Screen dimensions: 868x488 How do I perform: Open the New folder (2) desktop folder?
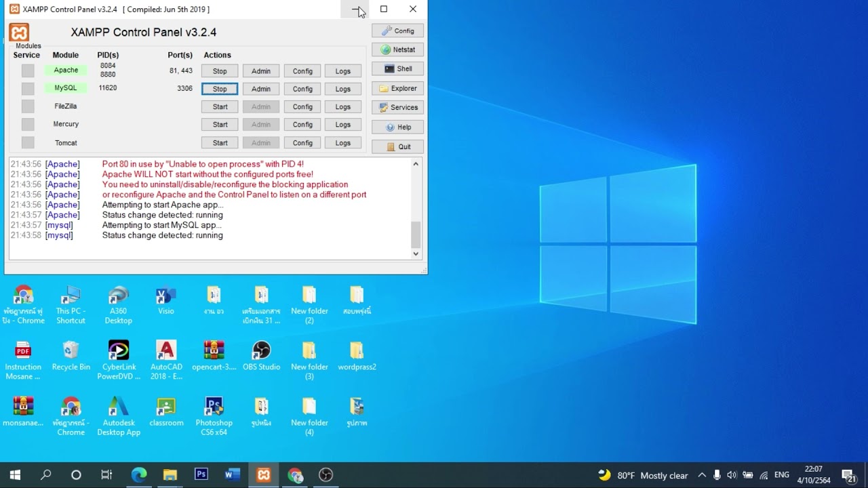point(309,305)
